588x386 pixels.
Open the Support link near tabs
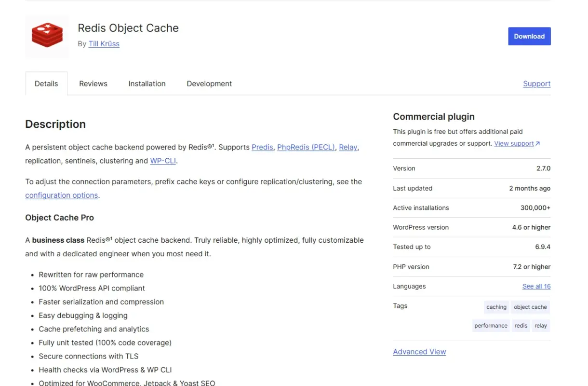536,83
